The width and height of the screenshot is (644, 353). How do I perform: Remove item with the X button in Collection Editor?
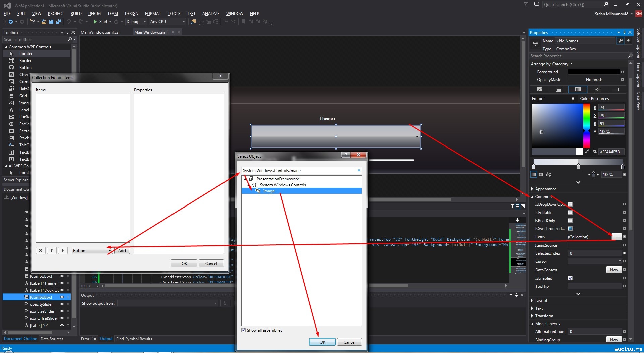(41, 250)
